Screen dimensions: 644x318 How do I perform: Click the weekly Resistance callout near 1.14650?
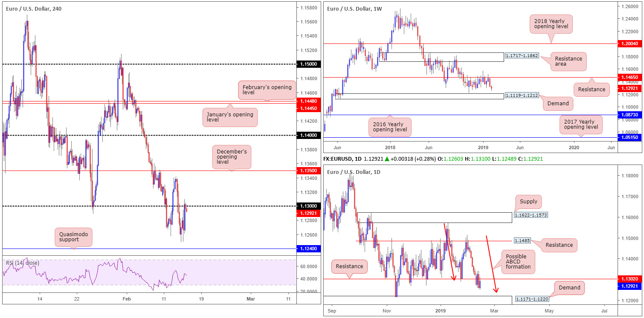592,90
